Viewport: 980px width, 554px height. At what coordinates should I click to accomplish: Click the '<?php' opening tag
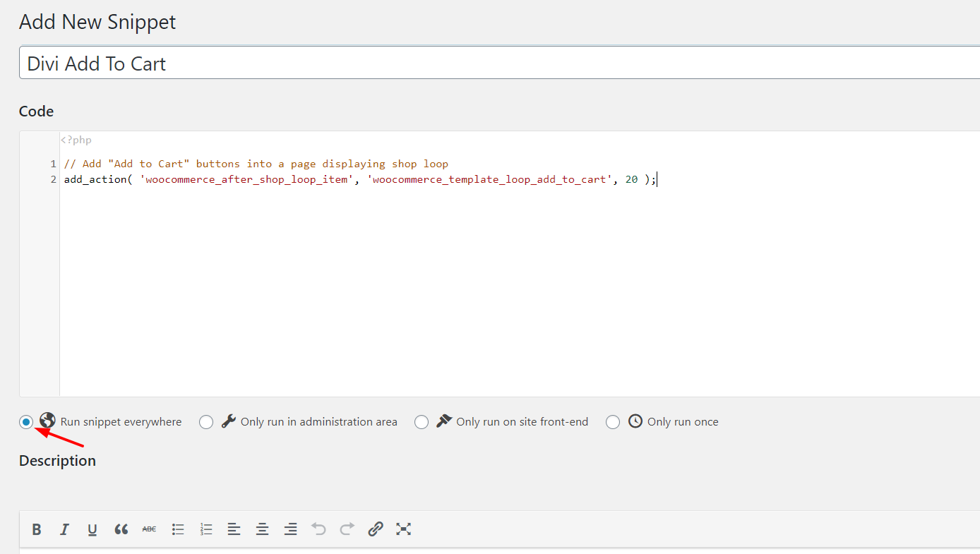[76, 140]
